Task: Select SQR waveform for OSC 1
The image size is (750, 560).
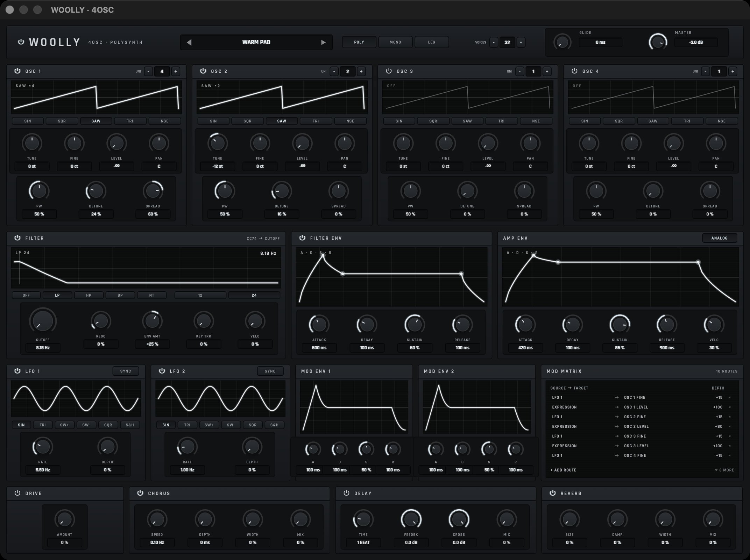Action: pyautogui.click(x=62, y=121)
